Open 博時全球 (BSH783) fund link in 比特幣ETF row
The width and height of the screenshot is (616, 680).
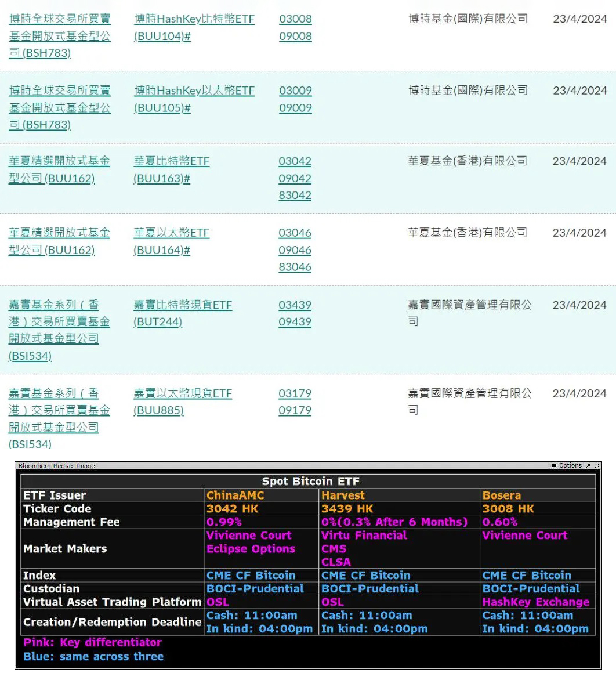click(x=60, y=36)
